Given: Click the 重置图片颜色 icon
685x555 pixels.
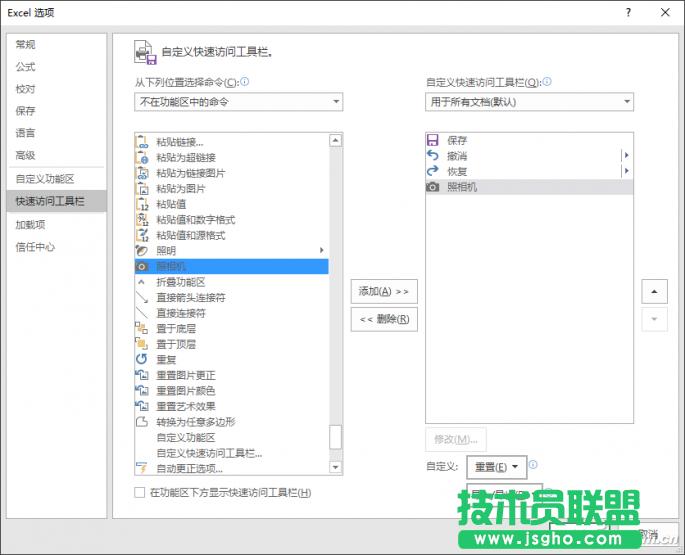Looking at the screenshot, I should click(x=142, y=391).
